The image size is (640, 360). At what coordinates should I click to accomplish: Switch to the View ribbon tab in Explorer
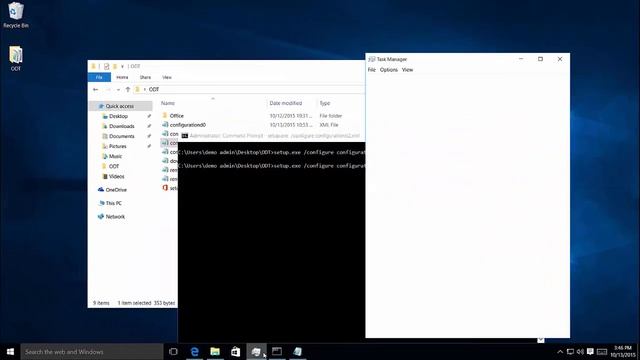tap(167, 77)
